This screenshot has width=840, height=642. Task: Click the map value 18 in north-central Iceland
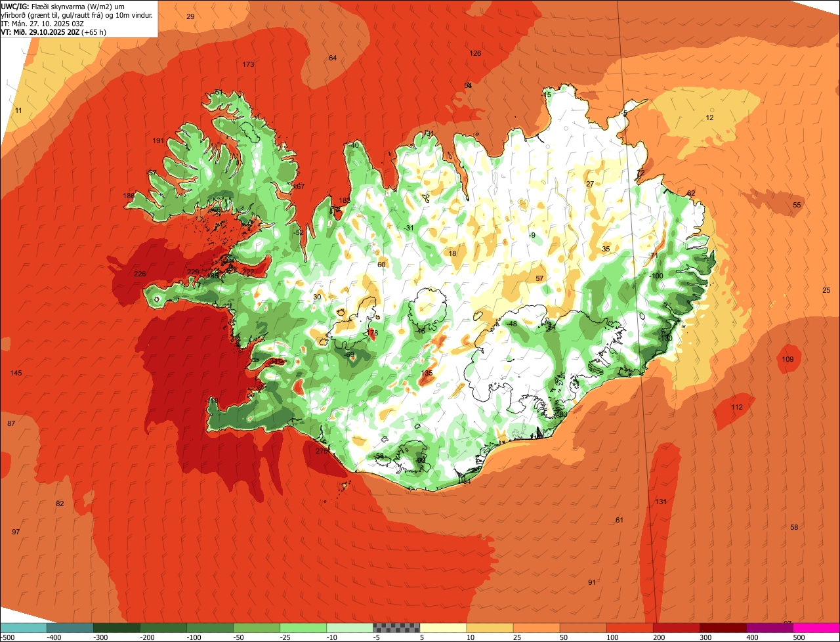tap(452, 253)
